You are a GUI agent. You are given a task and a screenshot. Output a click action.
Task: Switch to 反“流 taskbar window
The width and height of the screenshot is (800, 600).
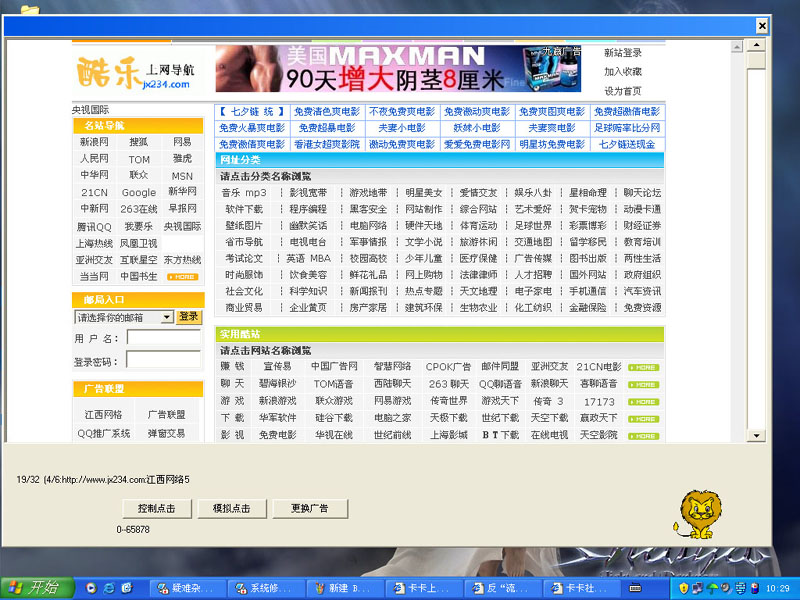pyautogui.click(x=503, y=588)
